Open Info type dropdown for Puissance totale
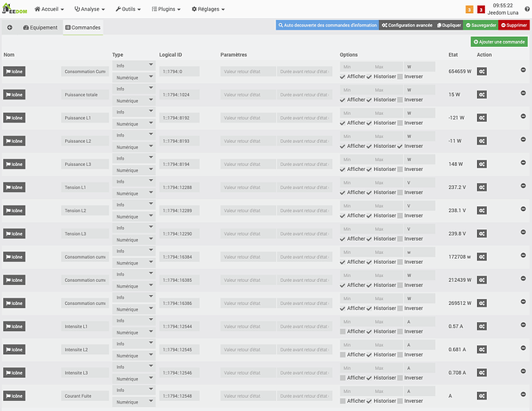The height and width of the screenshot is (411, 532). click(134, 89)
